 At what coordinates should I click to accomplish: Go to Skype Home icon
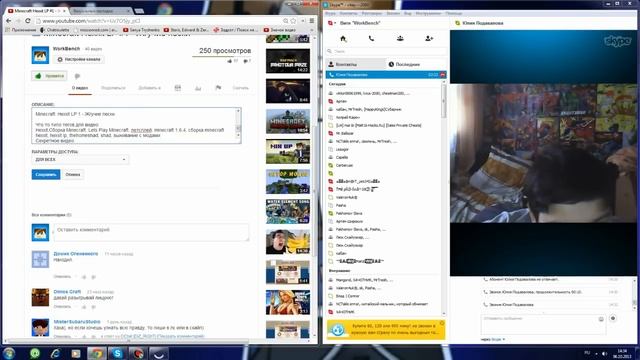pyautogui.click(x=343, y=38)
